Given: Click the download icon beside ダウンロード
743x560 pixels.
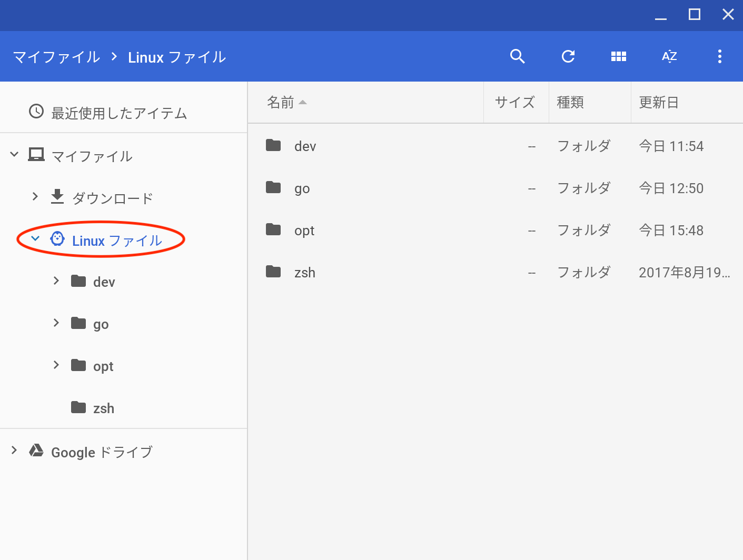Looking at the screenshot, I should [57, 197].
